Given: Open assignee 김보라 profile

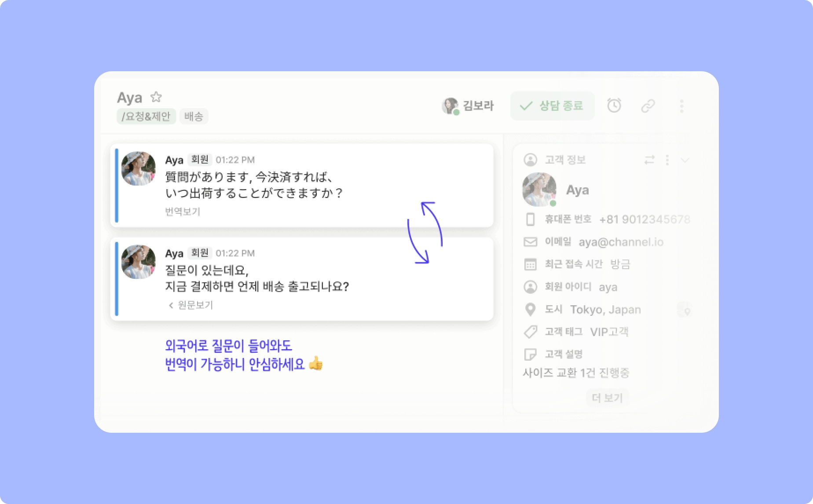Looking at the screenshot, I should pos(468,106).
